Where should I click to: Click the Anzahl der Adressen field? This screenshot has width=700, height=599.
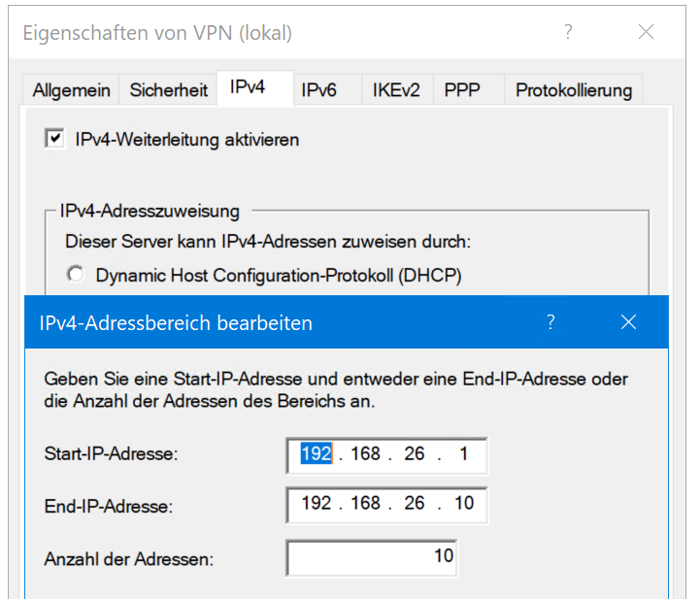tap(372, 557)
